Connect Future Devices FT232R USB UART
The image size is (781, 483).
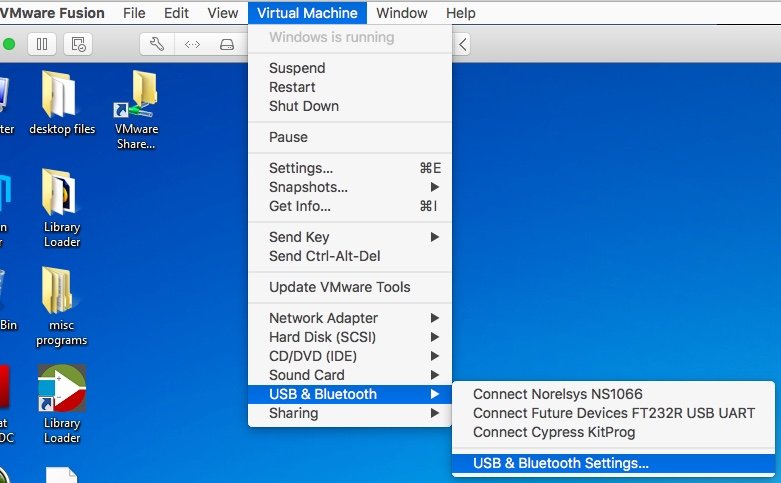[613, 413]
